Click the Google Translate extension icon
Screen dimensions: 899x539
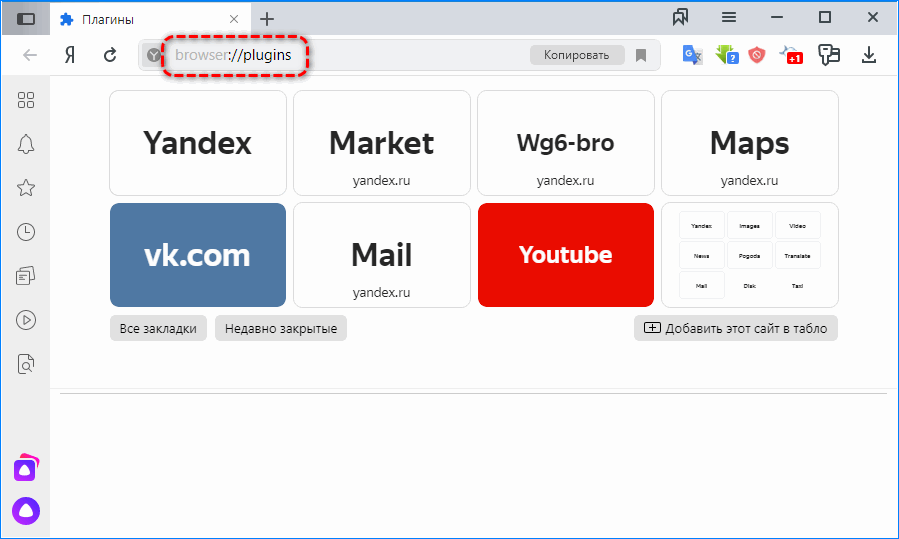point(692,55)
